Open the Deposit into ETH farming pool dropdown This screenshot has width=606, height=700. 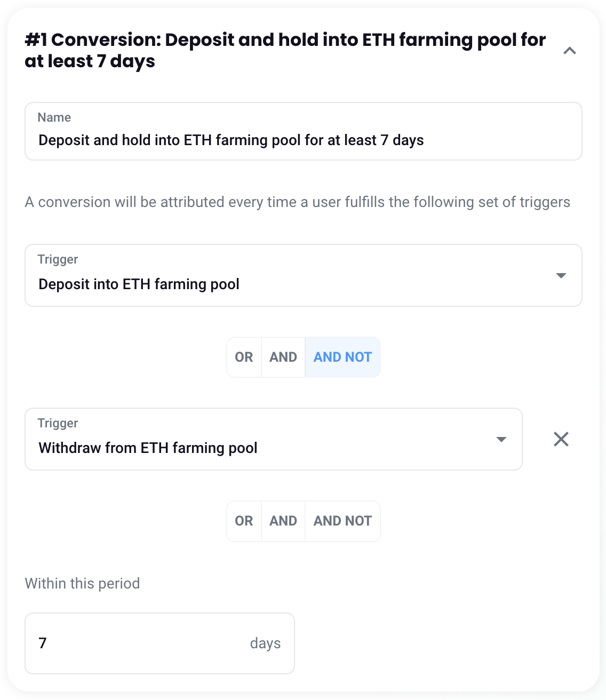point(288,284)
